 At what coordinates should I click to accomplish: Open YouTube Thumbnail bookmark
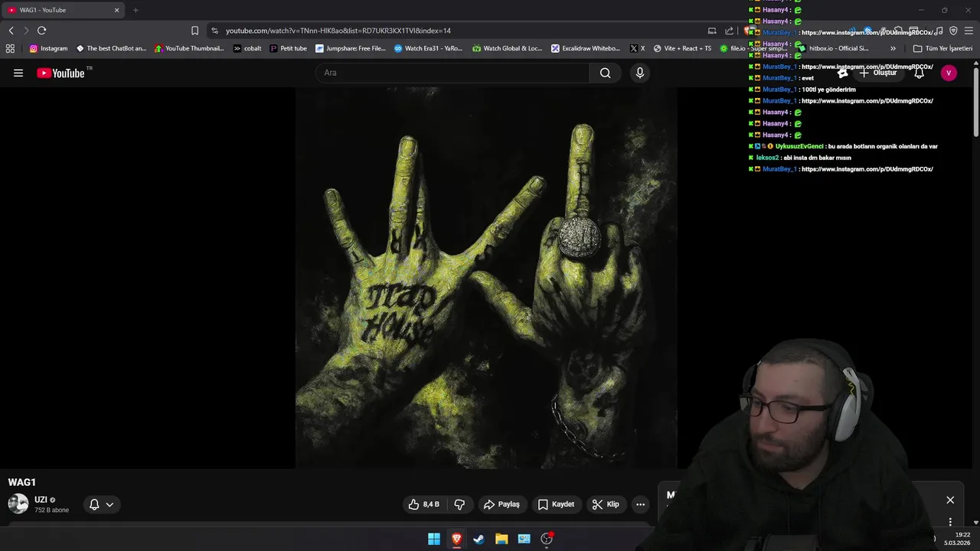click(190, 48)
